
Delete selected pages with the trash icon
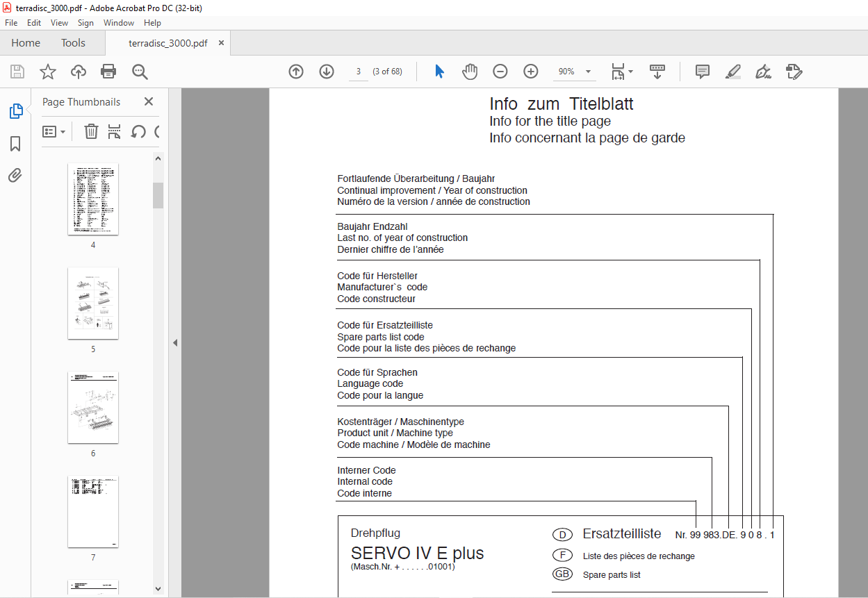91,131
